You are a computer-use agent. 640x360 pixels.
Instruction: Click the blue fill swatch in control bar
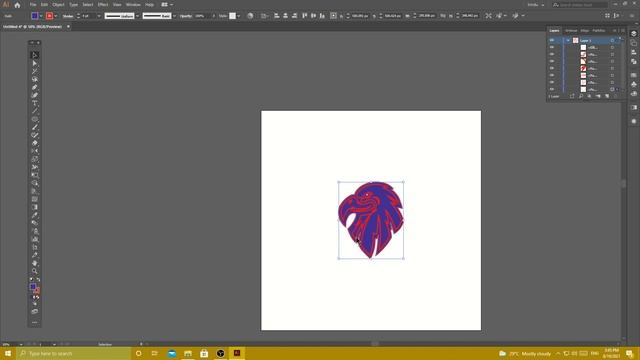click(x=35, y=16)
